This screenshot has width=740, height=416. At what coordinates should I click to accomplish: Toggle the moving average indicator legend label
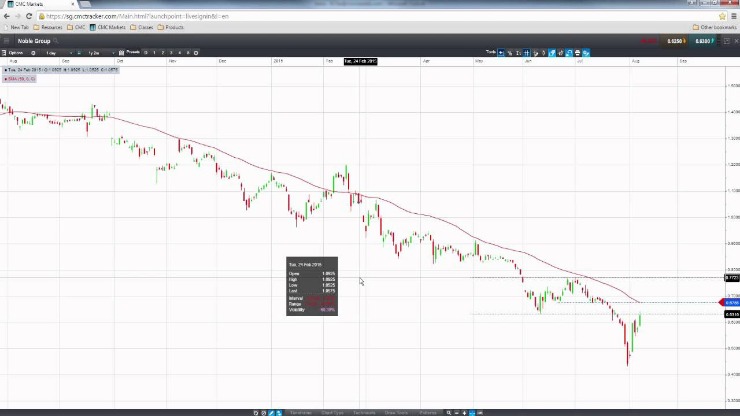(x=20, y=78)
